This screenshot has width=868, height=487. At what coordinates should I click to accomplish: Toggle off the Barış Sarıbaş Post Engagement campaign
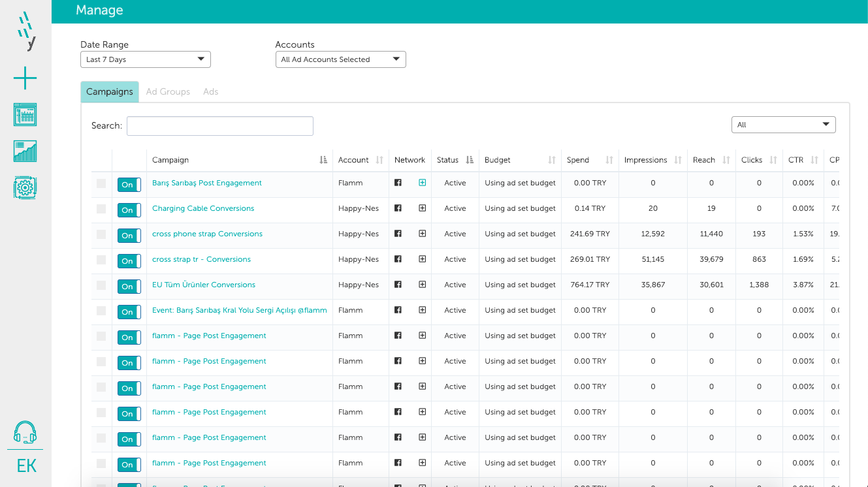[x=129, y=185]
